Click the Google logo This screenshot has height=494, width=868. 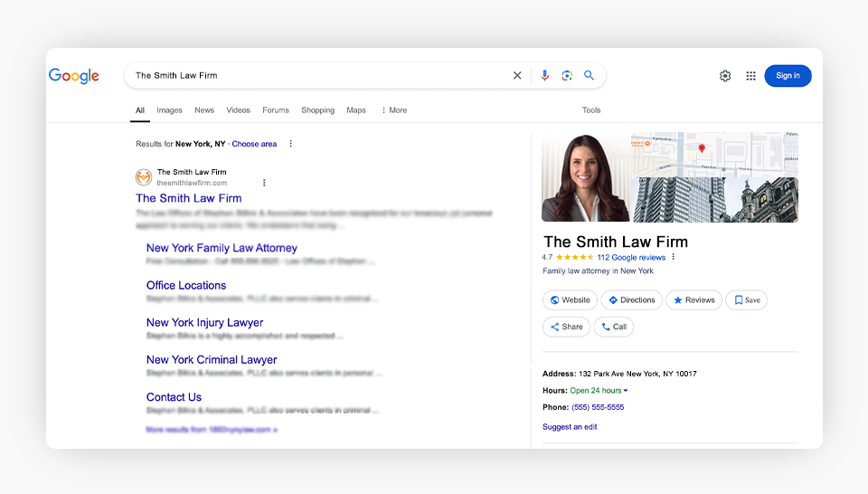point(73,76)
